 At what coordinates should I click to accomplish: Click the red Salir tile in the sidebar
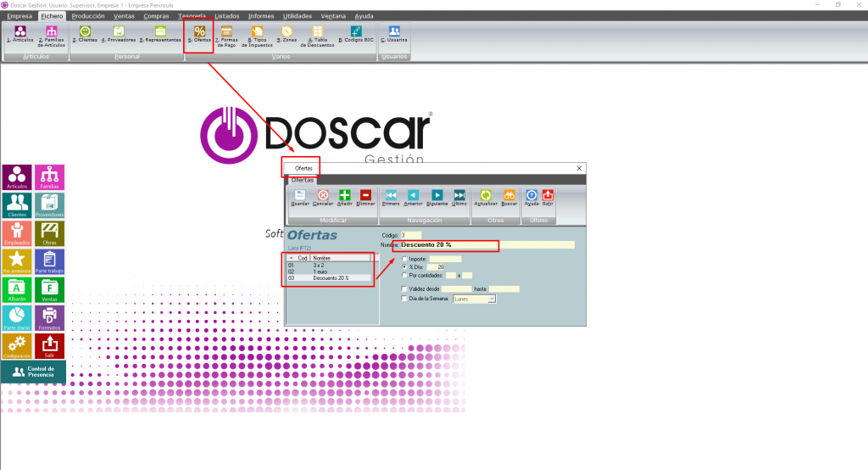(x=49, y=346)
